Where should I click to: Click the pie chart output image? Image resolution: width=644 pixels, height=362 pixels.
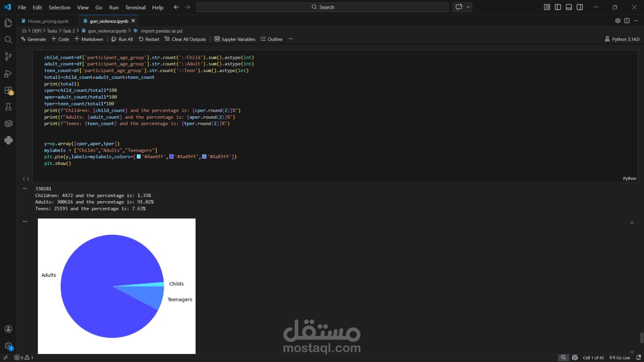click(x=117, y=286)
